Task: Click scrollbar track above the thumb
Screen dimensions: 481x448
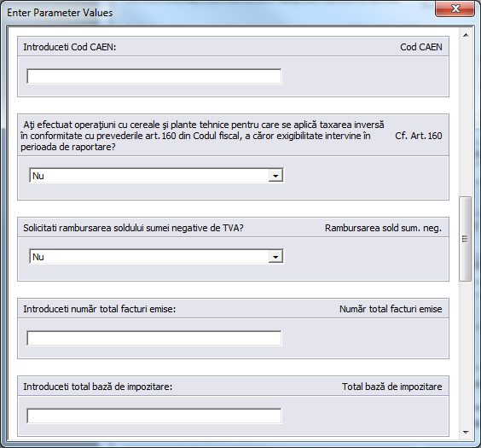Action: tap(466, 119)
